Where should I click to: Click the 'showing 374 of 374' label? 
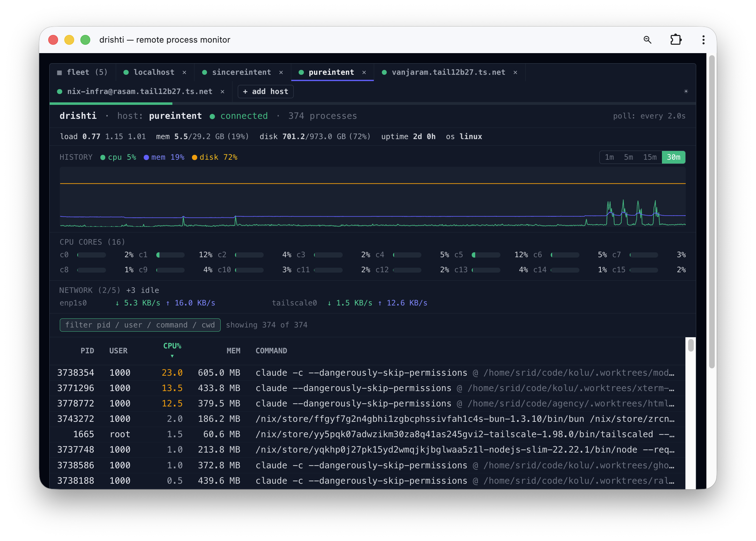click(266, 325)
